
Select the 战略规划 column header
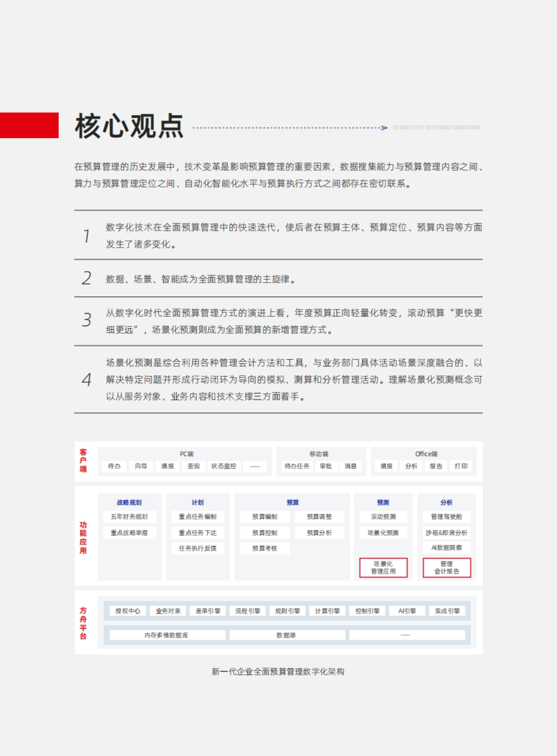[129, 502]
